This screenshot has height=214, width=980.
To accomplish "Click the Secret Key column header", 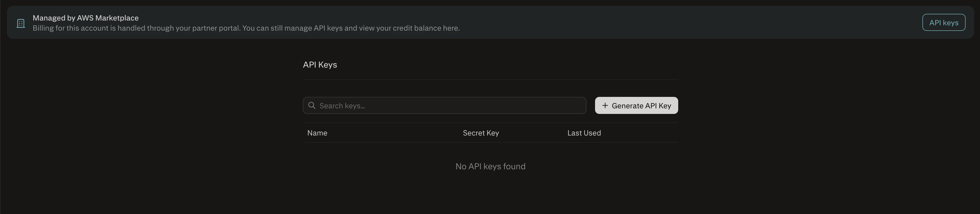I will click(480, 133).
